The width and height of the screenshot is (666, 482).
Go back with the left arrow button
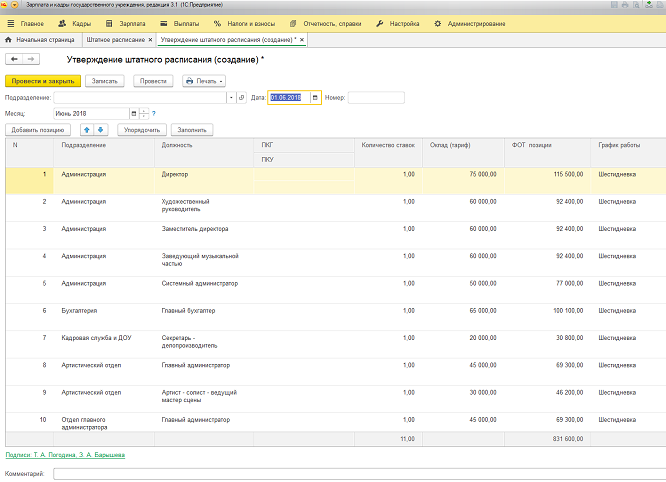coord(14,59)
